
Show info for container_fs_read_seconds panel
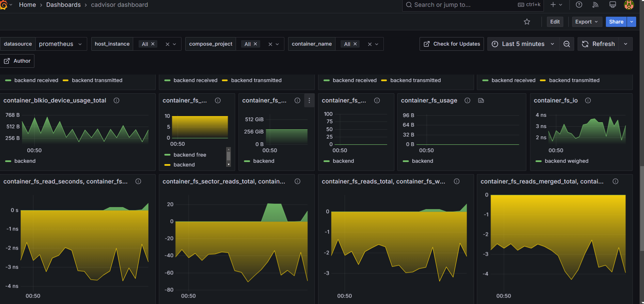coord(138,181)
